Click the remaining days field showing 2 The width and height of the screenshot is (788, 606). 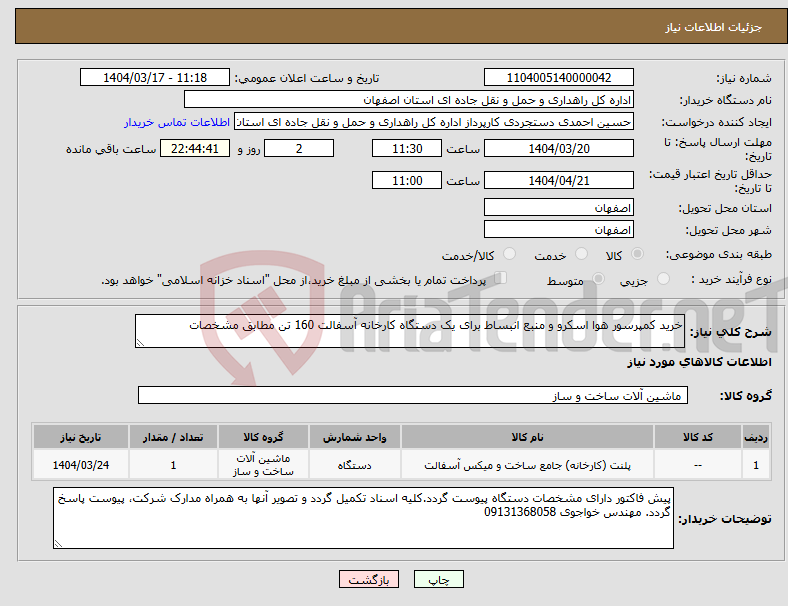(x=299, y=149)
